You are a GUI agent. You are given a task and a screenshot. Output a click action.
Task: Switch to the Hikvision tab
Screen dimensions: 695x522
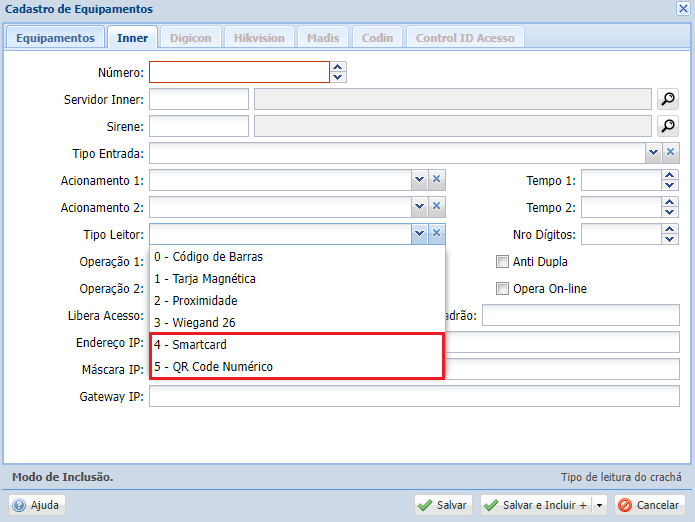click(259, 38)
